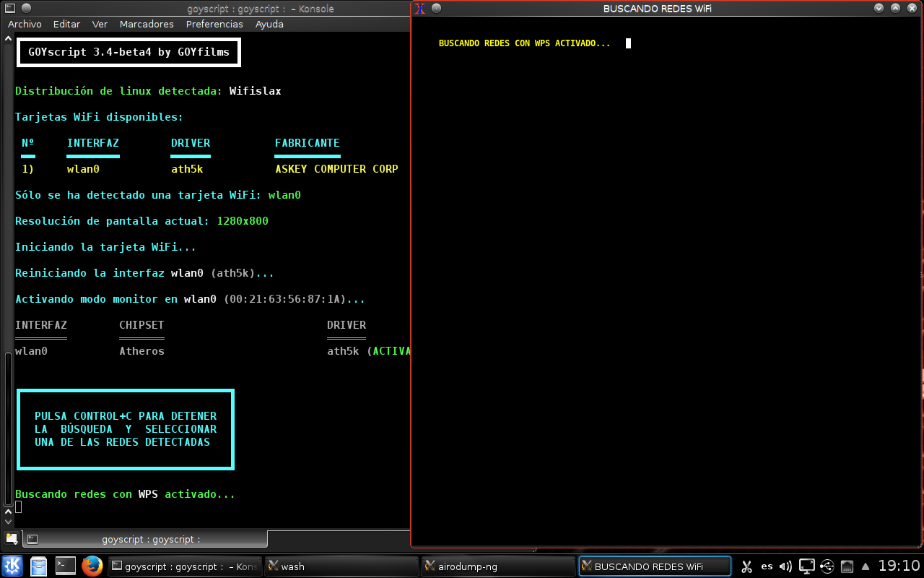924x578 pixels.
Task: Switch to the Konsole goyscript taskbar entry
Action: coord(184,566)
